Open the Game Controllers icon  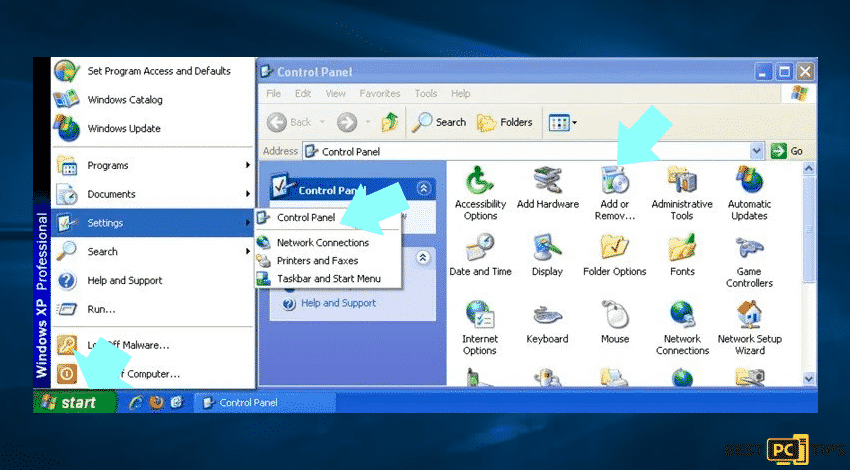(749, 261)
